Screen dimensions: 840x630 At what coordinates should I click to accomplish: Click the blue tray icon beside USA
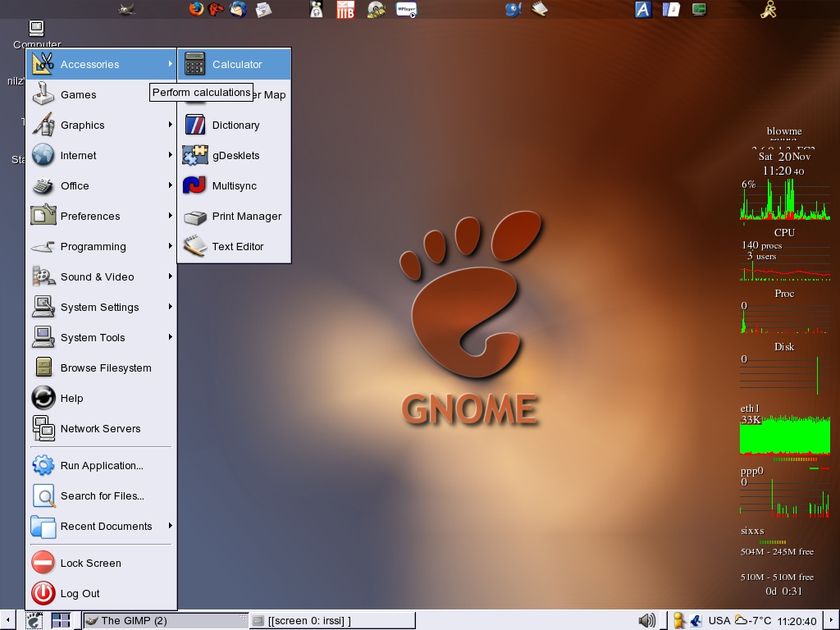click(x=696, y=620)
